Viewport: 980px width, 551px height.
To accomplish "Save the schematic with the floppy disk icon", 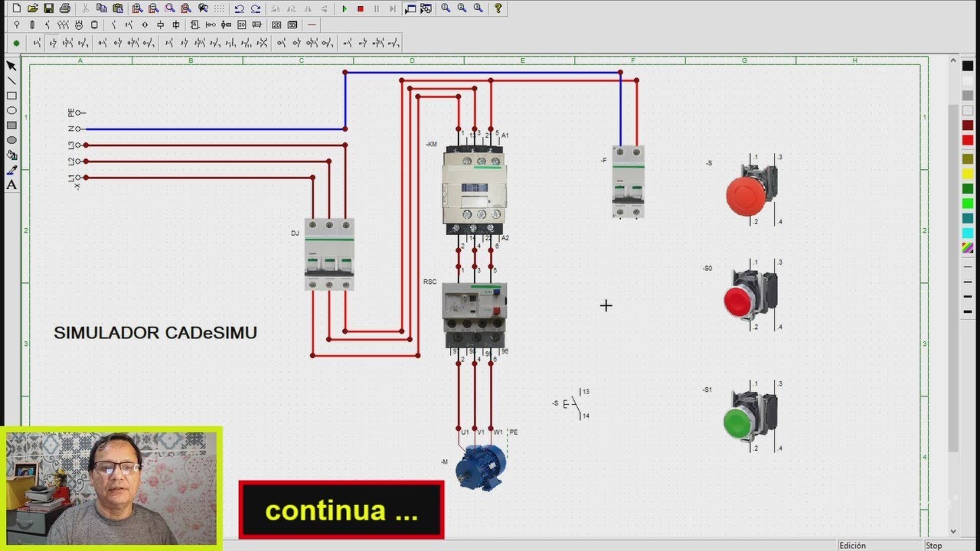I will [49, 8].
